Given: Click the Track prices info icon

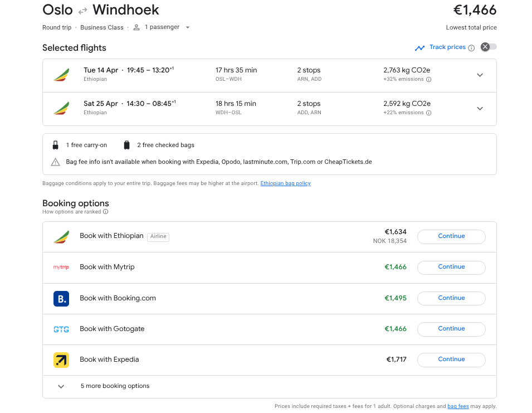Looking at the screenshot, I should [471, 48].
